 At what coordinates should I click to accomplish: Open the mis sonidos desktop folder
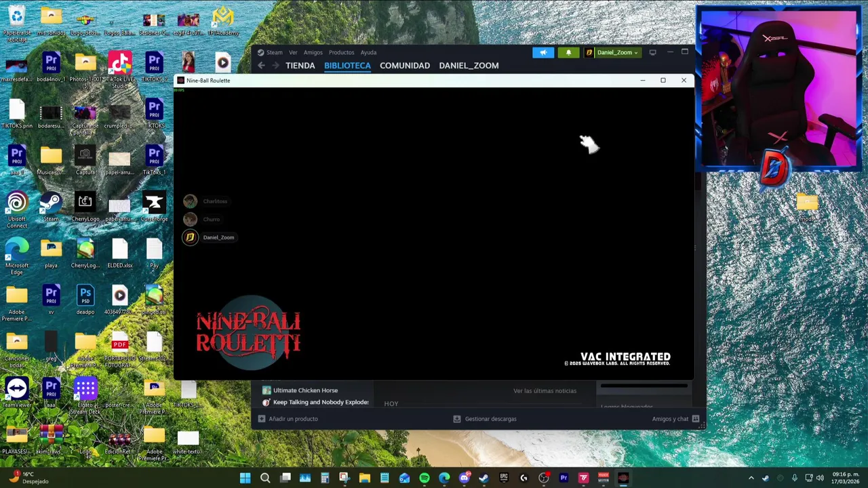(x=51, y=21)
